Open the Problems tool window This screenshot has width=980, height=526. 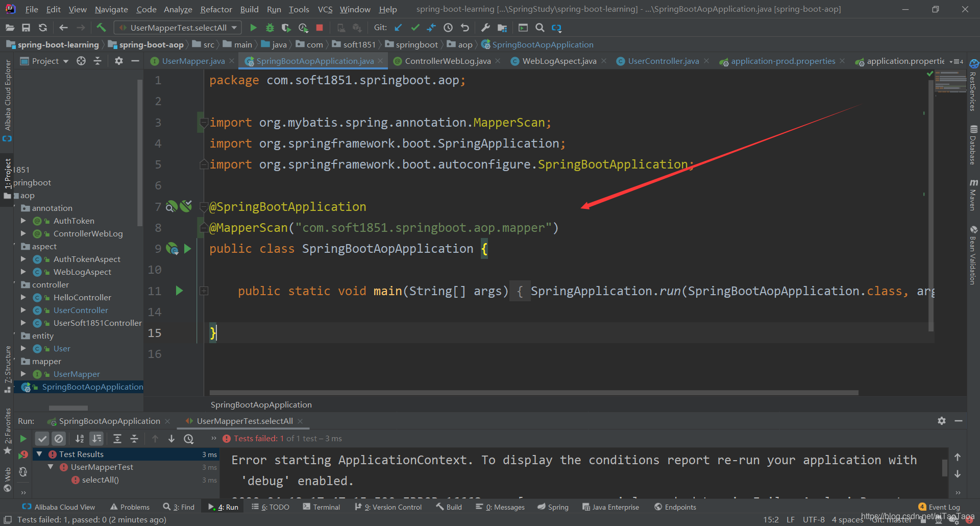click(x=130, y=507)
